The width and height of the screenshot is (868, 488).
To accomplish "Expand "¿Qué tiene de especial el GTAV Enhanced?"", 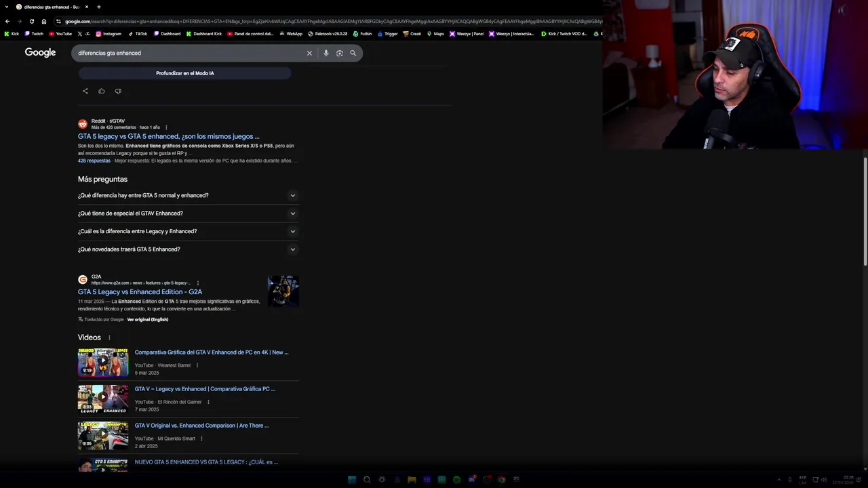I will pos(188,213).
